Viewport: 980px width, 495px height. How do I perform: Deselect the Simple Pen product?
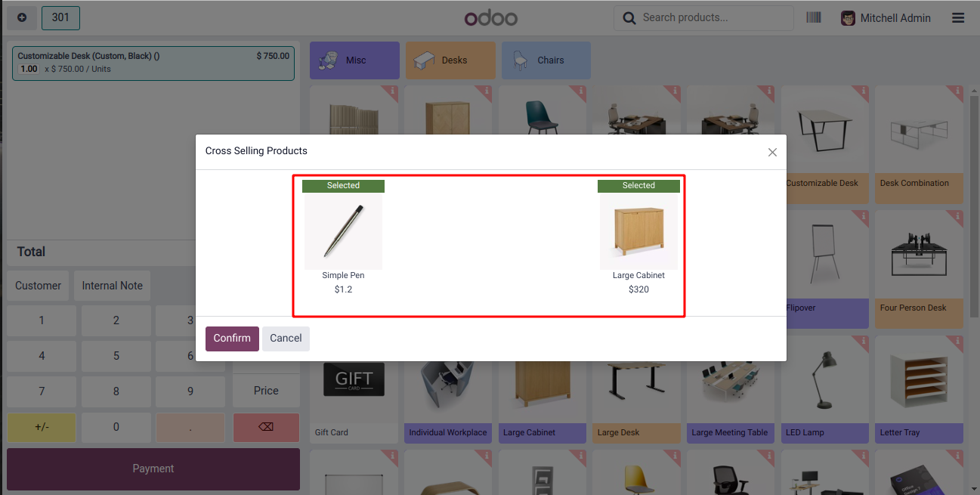pyautogui.click(x=343, y=237)
